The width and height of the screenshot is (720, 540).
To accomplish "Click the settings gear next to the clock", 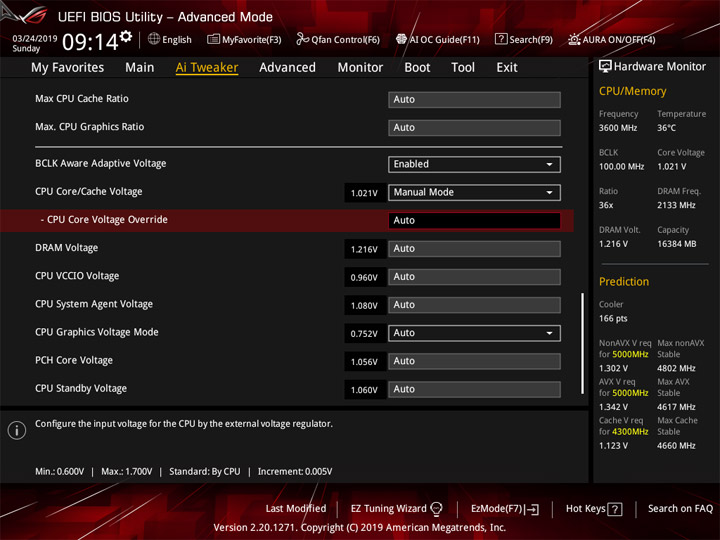I will (x=126, y=36).
